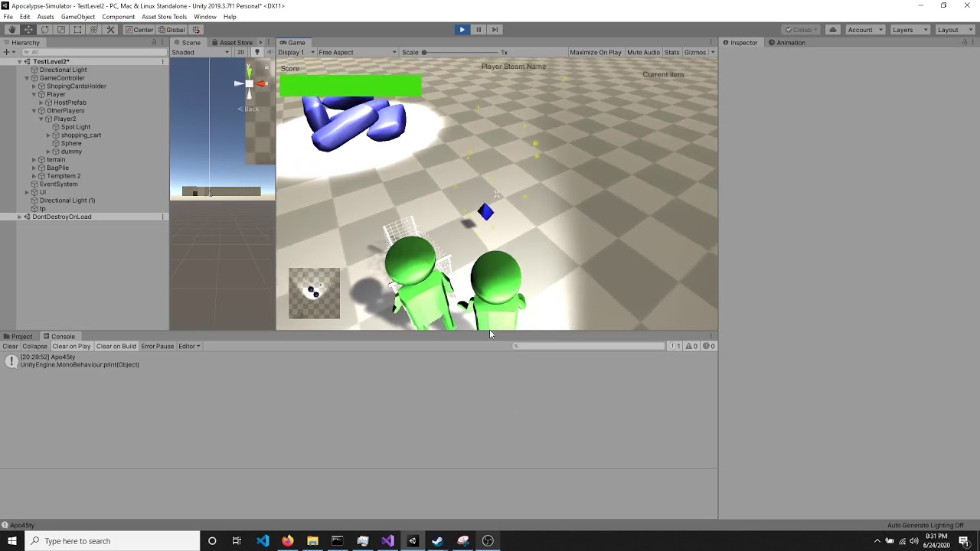Click the Step frame button
The image size is (980, 551).
[495, 30]
